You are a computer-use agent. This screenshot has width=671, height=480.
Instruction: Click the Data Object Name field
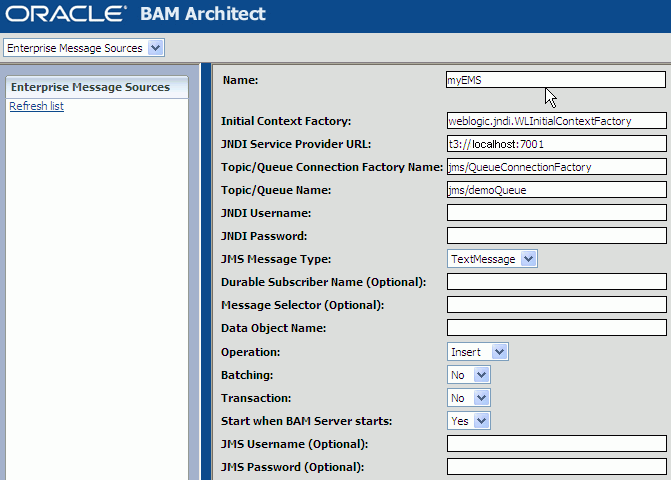pyautogui.click(x=556, y=328)
